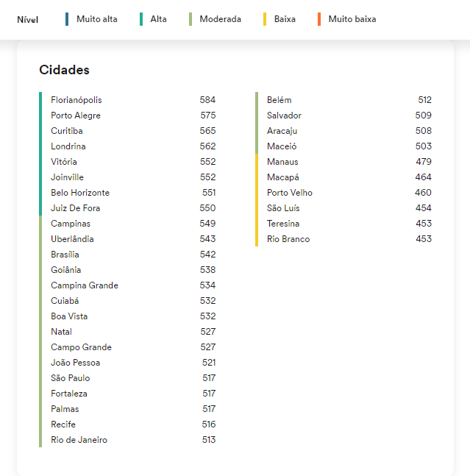Select Florianópolis in the city list
Image resolution: width=470 pixels, height=476 pixels.
tap(76, 100)
